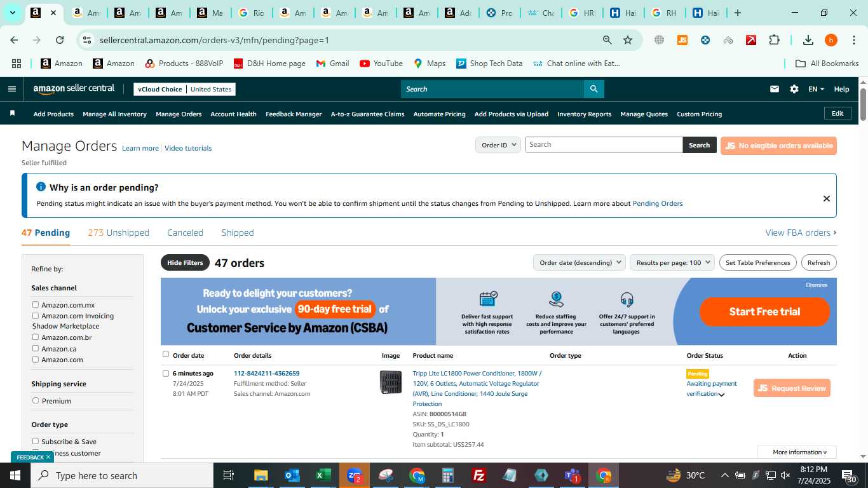Open new browser tab with plus

737,13
